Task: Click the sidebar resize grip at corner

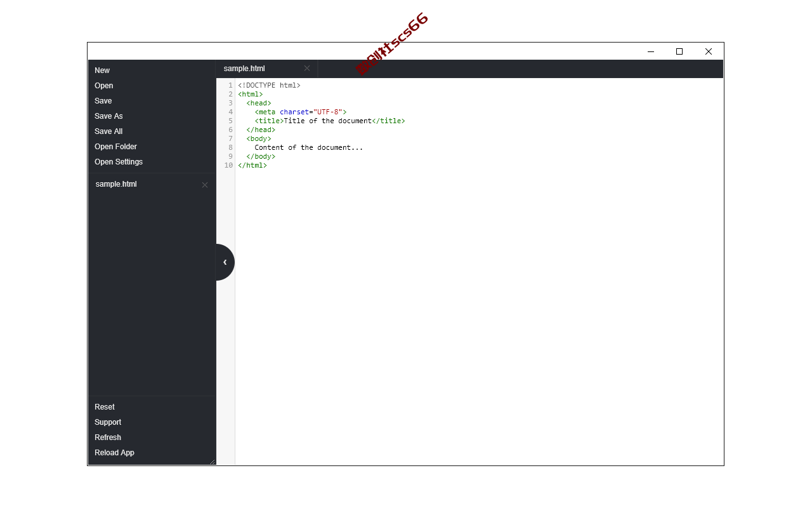Action: (213, 462)
